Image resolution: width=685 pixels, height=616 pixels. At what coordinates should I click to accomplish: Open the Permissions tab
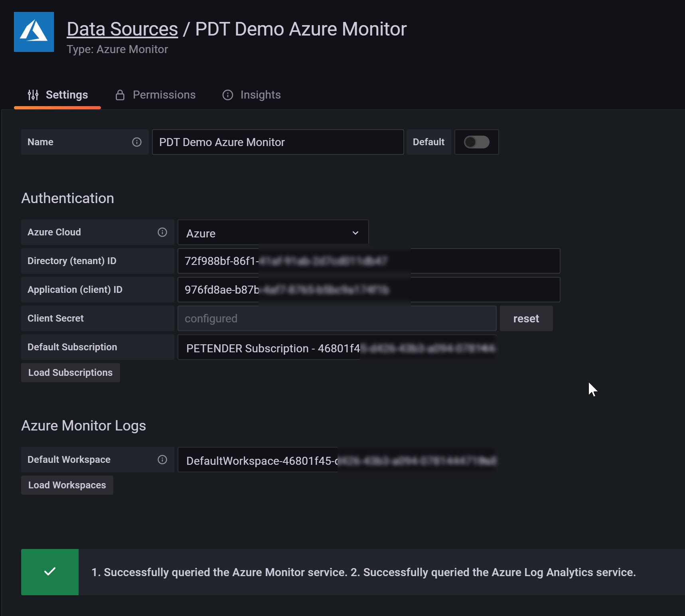(x=156, y=95)
